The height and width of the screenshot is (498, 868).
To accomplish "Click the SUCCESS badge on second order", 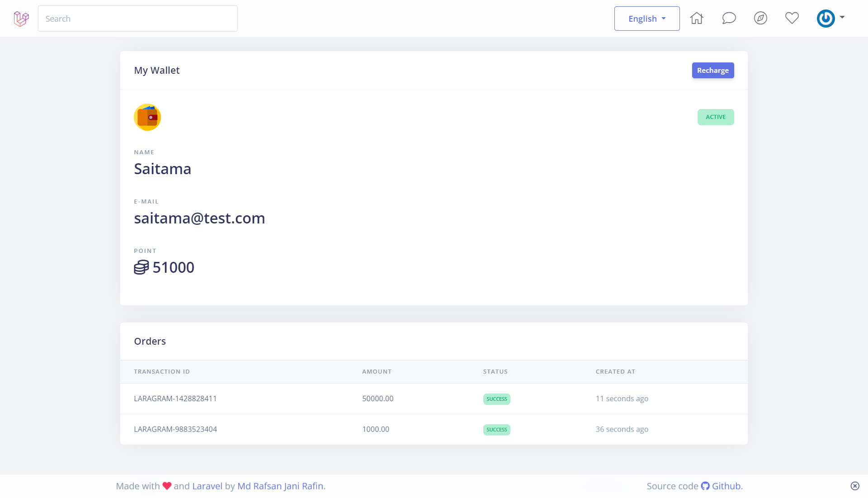I will point(496,429).
